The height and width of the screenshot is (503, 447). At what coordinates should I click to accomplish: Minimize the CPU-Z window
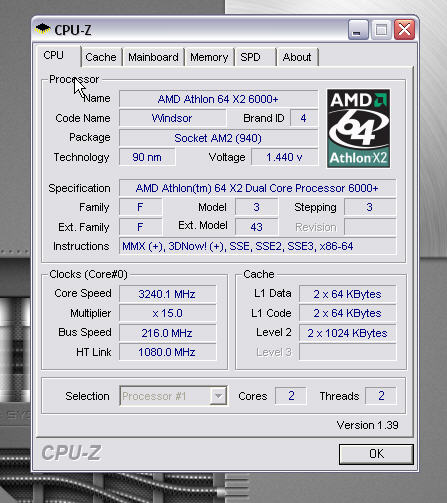[x=358, y=30]
